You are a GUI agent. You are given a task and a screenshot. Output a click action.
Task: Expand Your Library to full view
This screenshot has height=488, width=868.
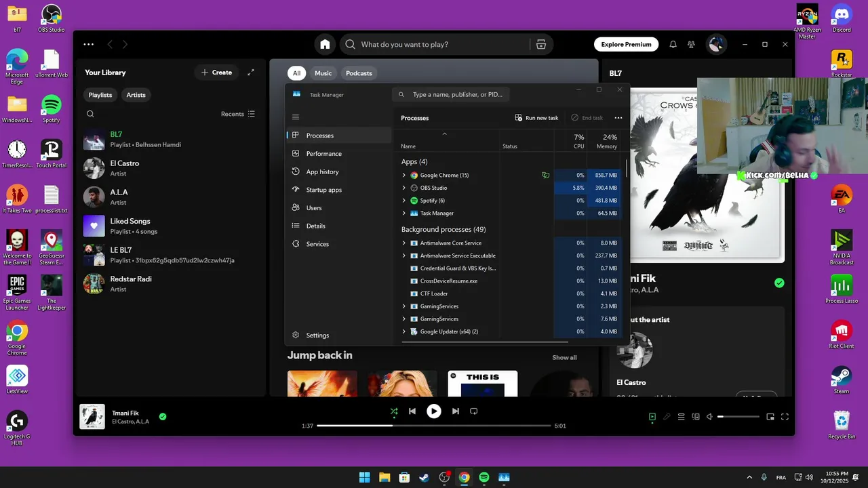(251, 73)
